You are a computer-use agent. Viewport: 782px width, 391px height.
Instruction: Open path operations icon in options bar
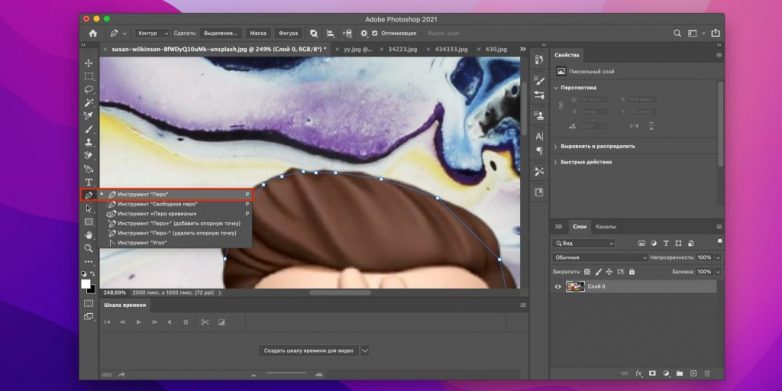tap(314, 33)
